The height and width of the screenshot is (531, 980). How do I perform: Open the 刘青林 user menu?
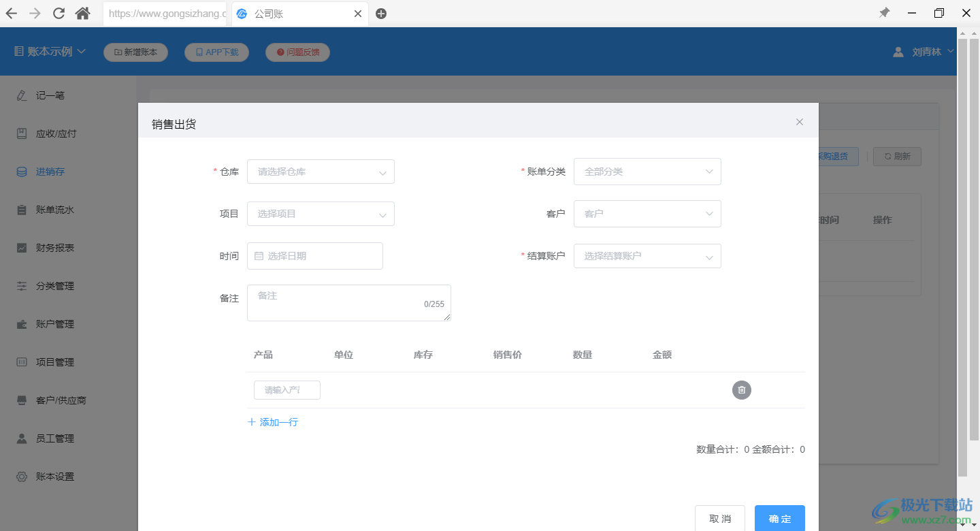pos(924,52)
